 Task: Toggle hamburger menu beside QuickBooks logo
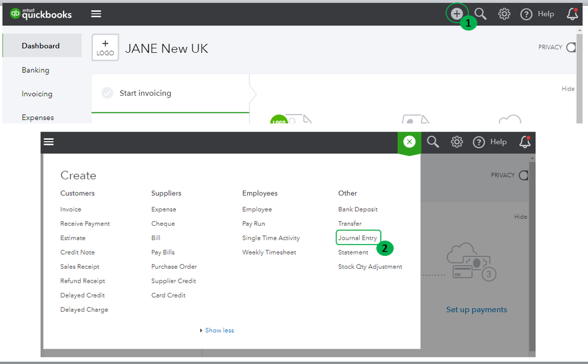[96, 14]
